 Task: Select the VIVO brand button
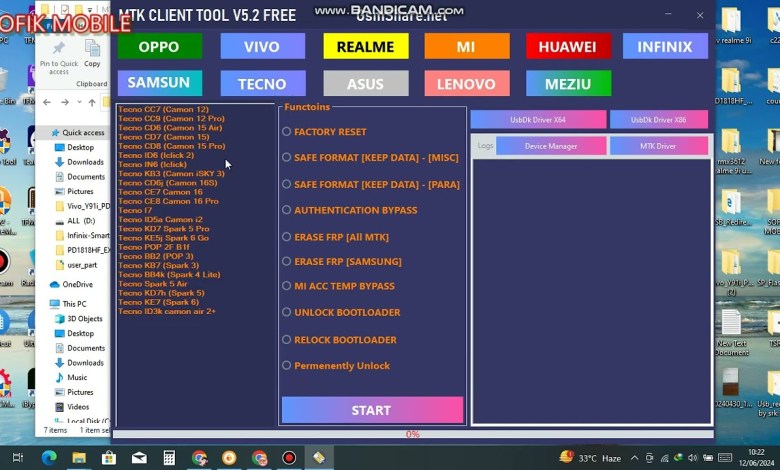click(x=263, y=46)
